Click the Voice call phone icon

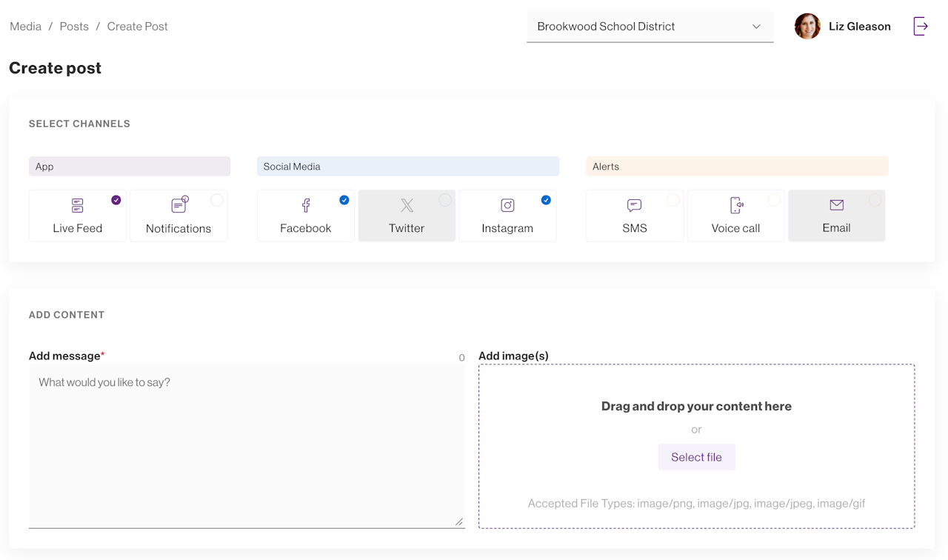click(736, 205)
